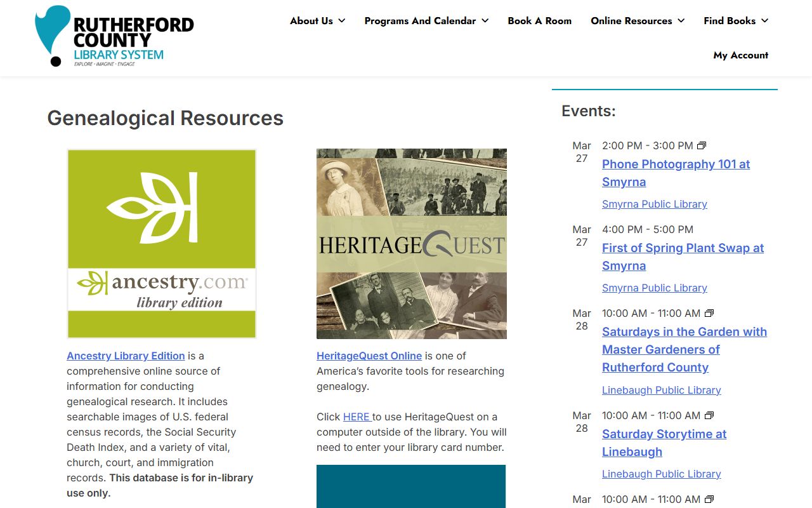
Task: Click the bold 'This database is for in-library use only' text
Action: [x=160, y=485]
